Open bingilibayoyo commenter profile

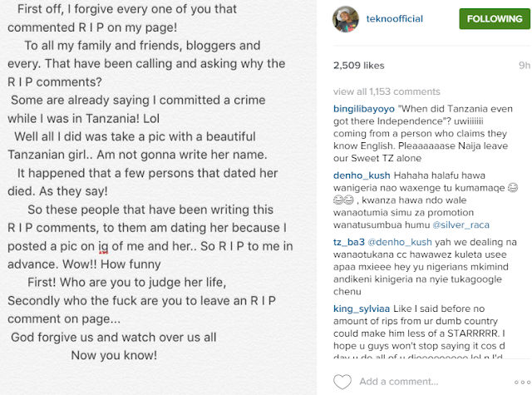pyautogui.click(x=364, y=109)
